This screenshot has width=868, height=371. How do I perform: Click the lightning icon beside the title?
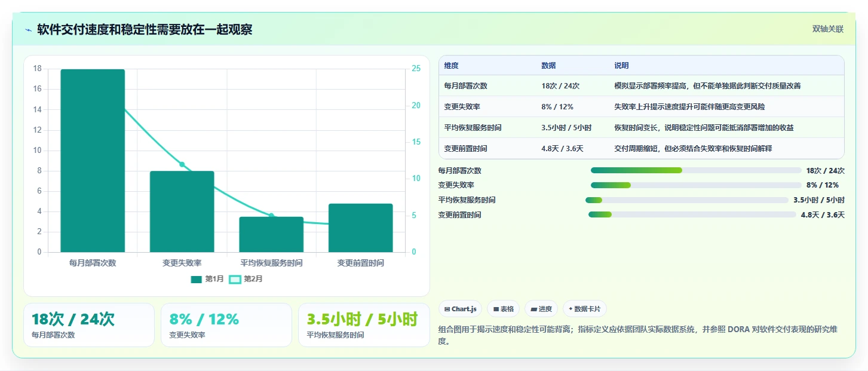(28, 29)
